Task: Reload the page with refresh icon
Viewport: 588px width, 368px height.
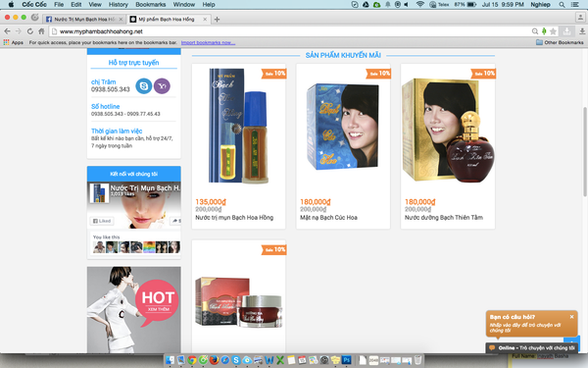Action: 30,31
